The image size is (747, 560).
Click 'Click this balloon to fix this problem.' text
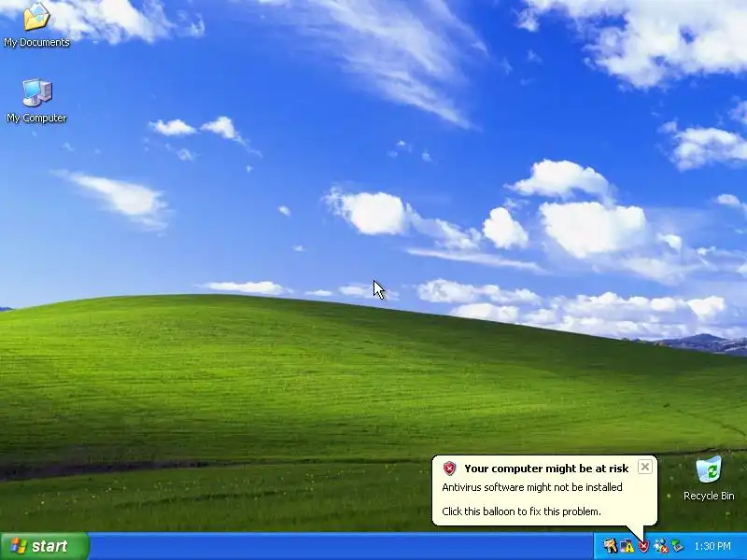click(521, 511)
